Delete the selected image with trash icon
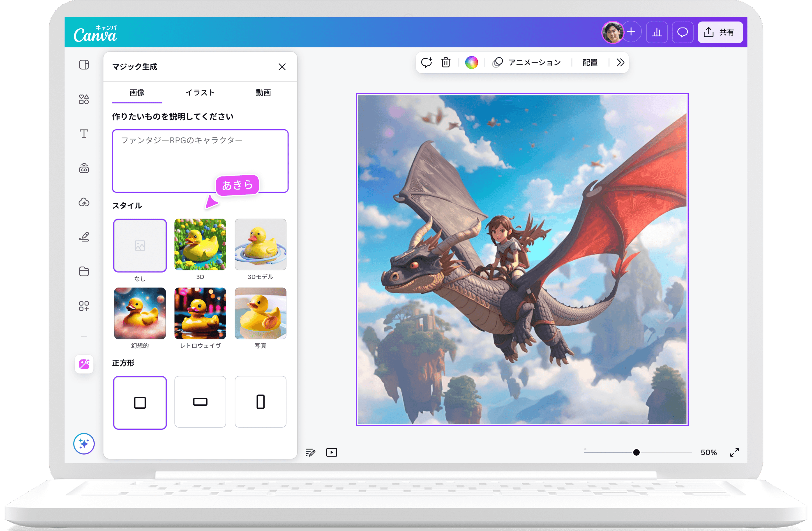 (446, 63)
